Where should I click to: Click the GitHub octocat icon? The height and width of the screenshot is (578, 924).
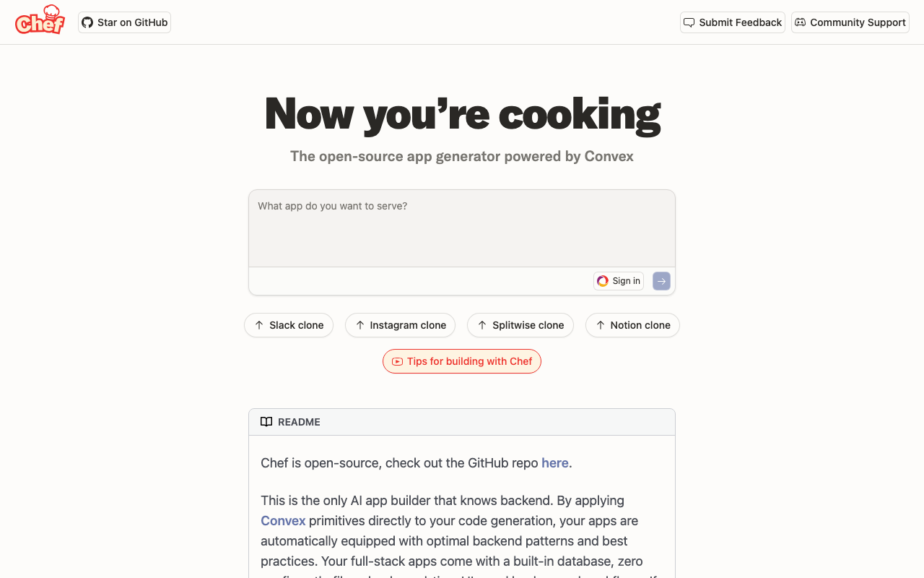point(87,22)
